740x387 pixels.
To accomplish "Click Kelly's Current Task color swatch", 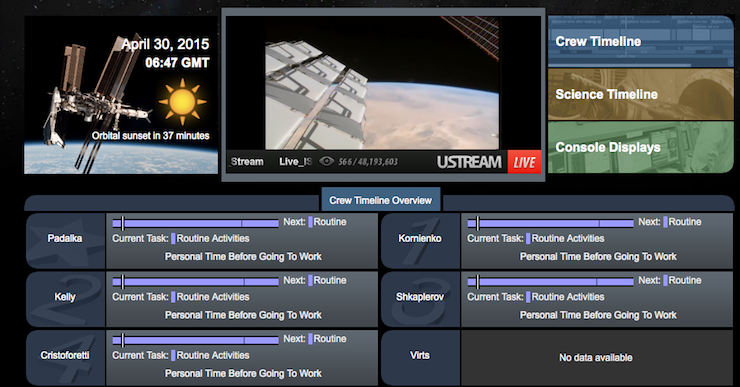I will pos(173,297).
